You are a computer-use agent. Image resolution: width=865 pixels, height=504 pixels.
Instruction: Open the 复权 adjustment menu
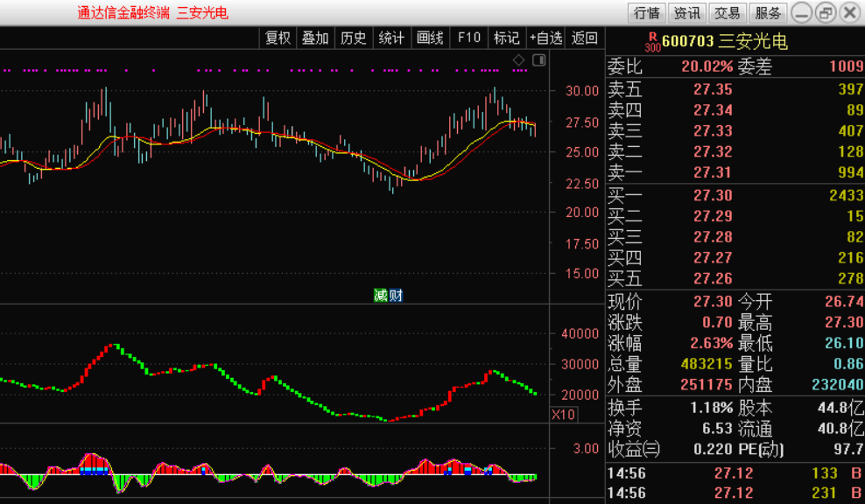pos(278,38)
